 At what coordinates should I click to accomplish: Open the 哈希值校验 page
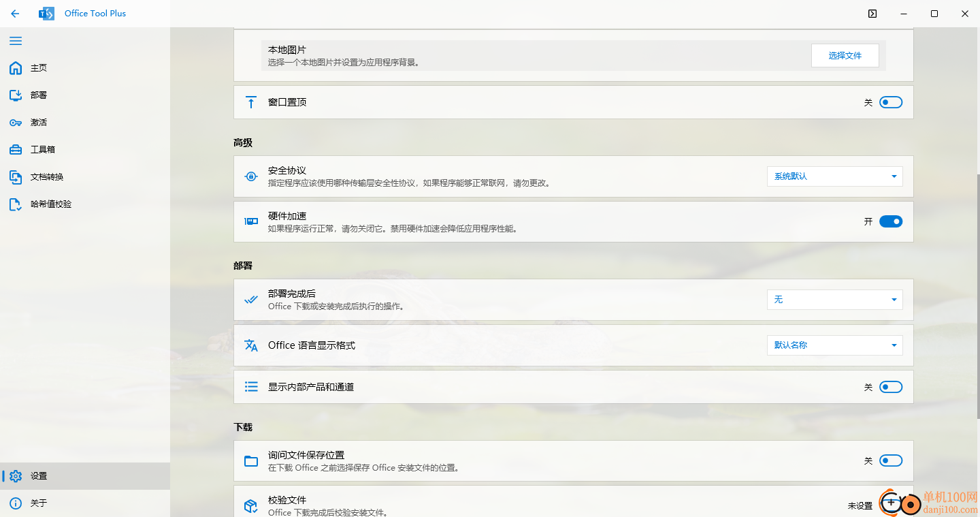pyautogui.click(x=85, y=204)
